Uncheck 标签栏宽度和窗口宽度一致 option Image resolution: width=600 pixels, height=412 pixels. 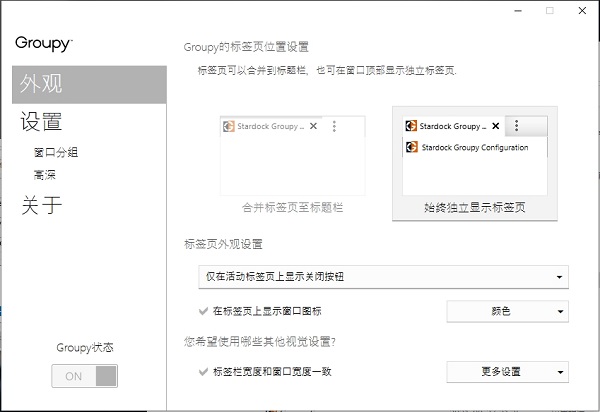coord(205,372)
